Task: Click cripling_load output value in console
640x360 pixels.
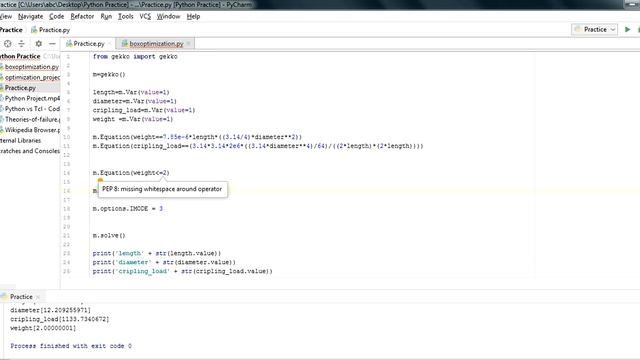Action: (x=60, y=319)
